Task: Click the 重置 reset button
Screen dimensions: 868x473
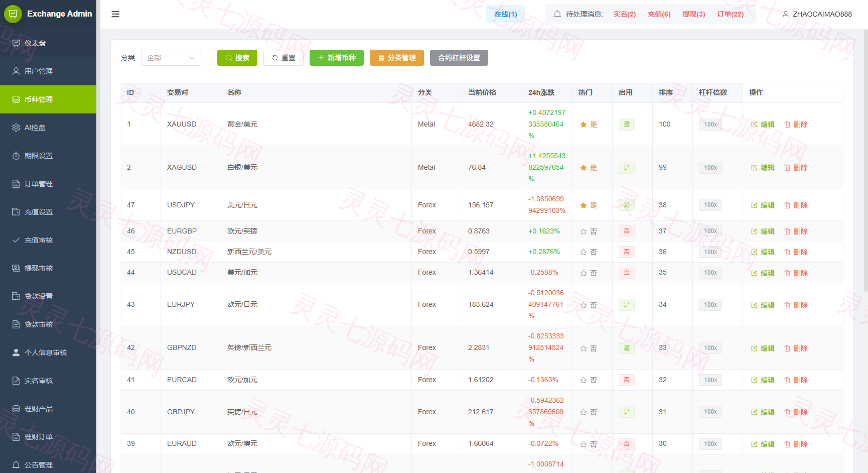Action: (x=283, y=58)
